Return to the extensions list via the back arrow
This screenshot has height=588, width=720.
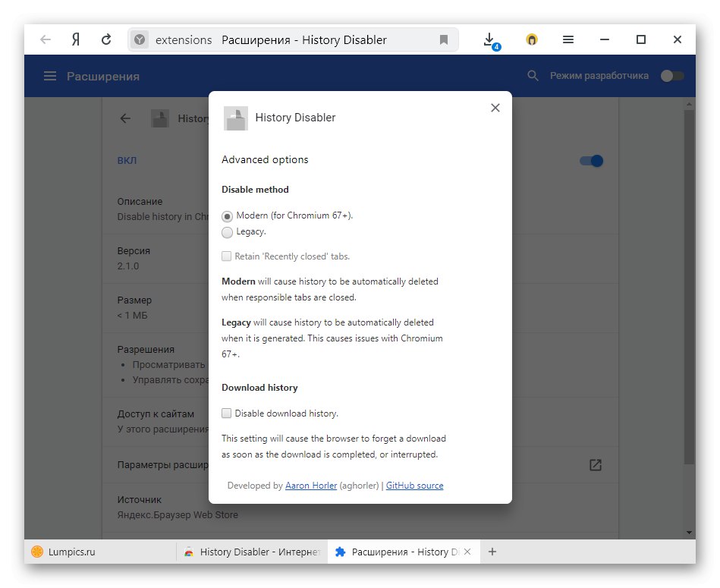[125, 118]
